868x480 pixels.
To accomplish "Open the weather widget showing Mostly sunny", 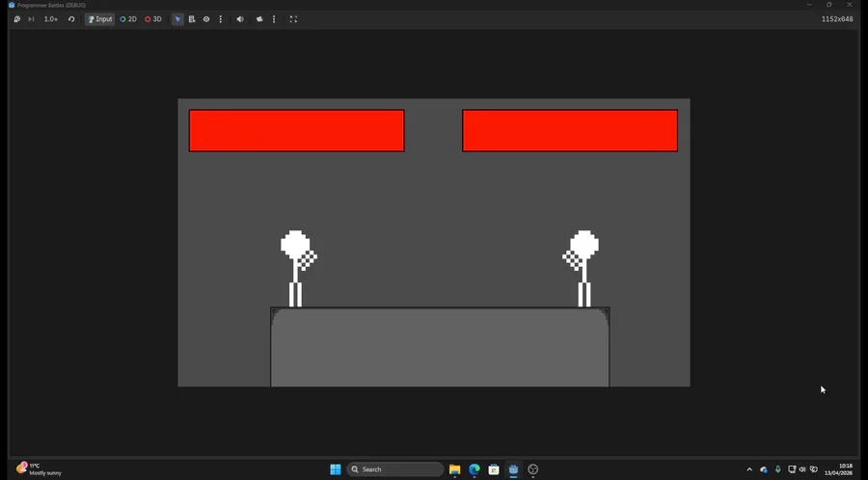I will tap(39, 469).
